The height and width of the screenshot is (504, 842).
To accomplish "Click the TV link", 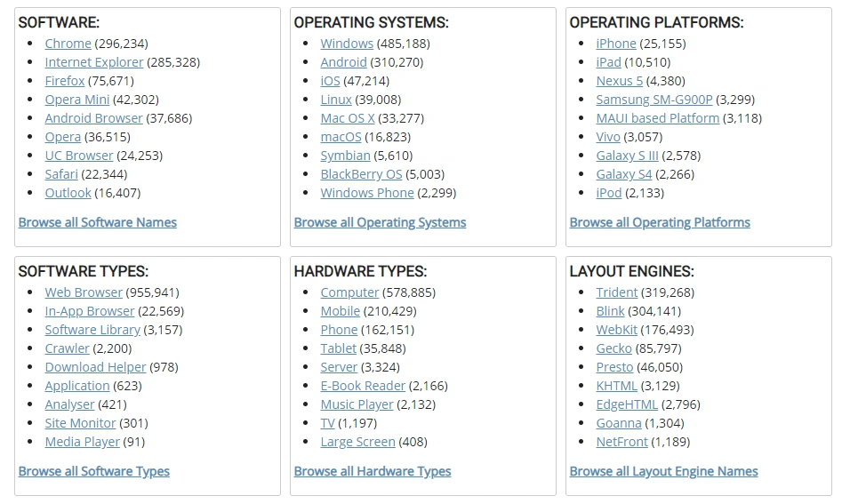I will point(327,423).
